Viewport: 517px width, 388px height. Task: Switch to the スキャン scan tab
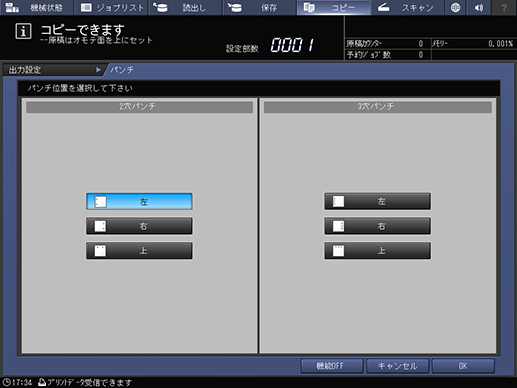click(x=407, y=7)
